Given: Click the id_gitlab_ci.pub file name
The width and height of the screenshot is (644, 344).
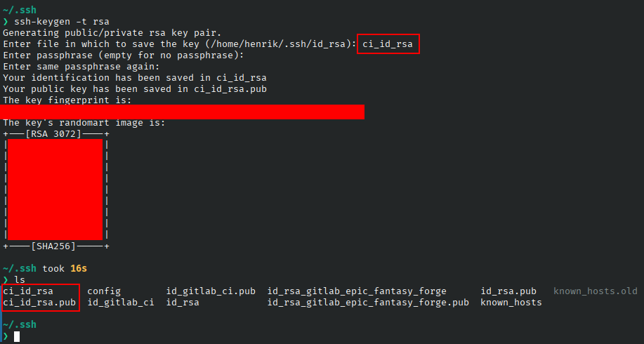Looking at the screenshot, I should [x=211, y=291].
